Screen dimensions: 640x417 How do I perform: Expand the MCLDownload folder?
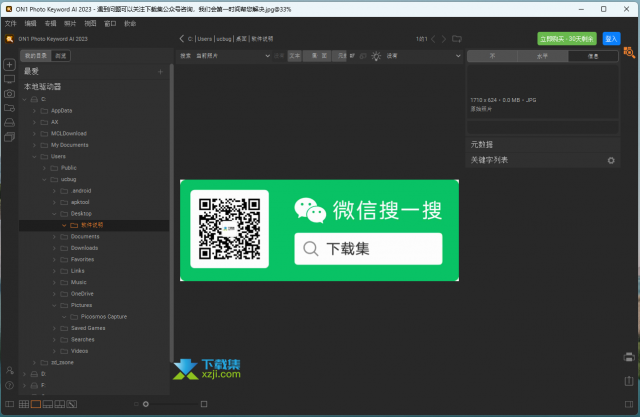34,134
